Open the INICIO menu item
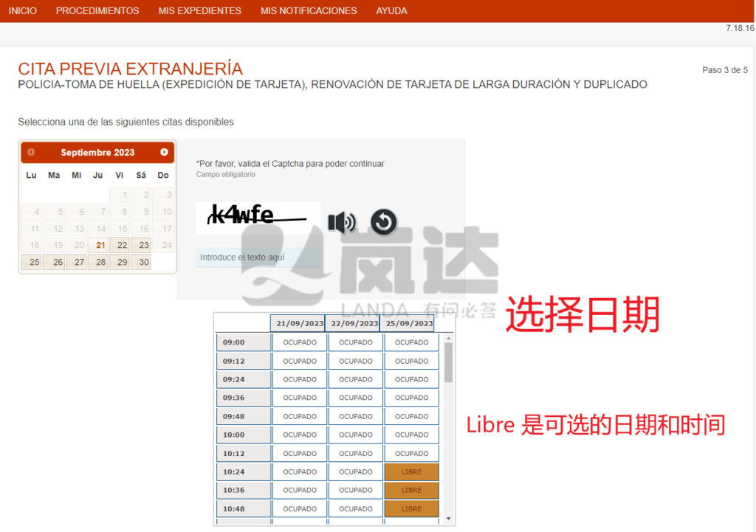756x532 pixels. [x=23, y=11]
